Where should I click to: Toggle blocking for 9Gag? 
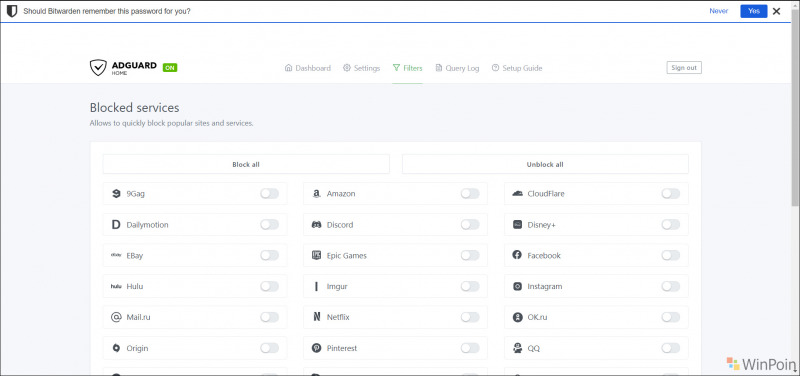[x=269, y=194]
